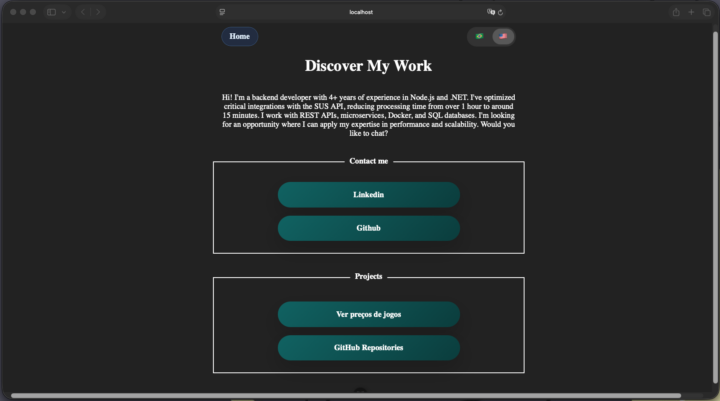Open a new tab with the plus icon

click(691, 12)
